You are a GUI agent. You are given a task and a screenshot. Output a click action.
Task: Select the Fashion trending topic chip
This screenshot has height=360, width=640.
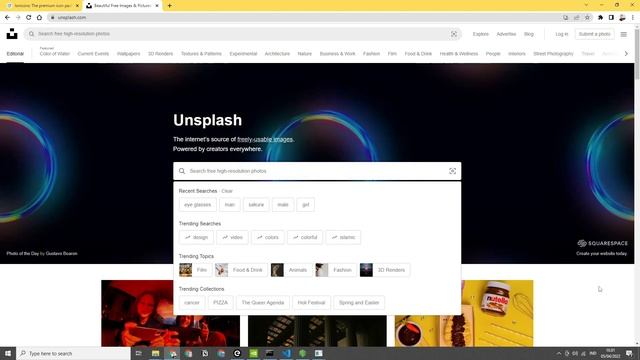[x=336, y=270]
